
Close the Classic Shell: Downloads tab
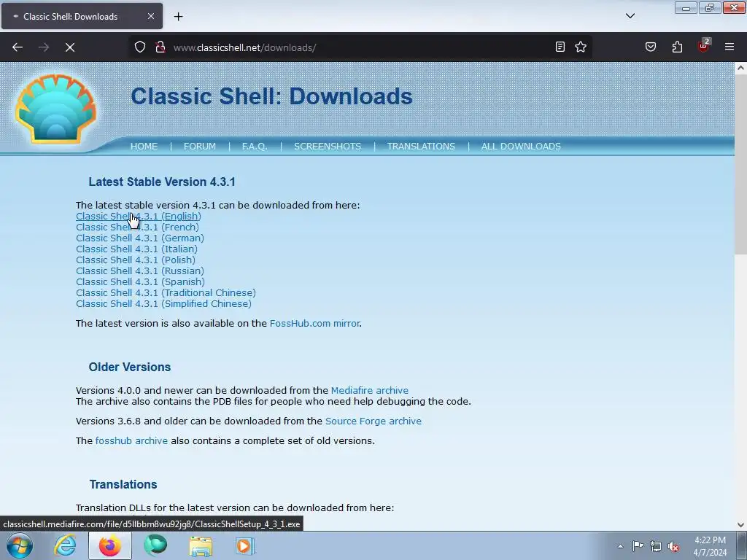pyautogui.click(x=150, y=16)
